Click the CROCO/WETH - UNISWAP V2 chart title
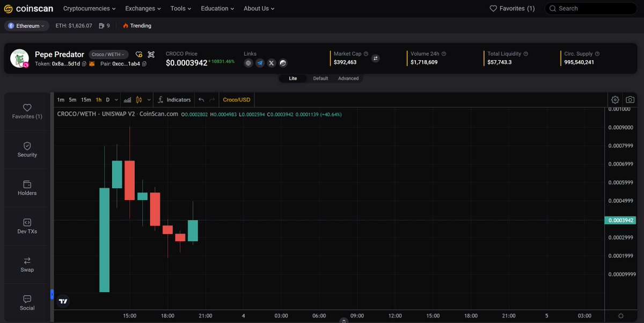 pos(96,114)
